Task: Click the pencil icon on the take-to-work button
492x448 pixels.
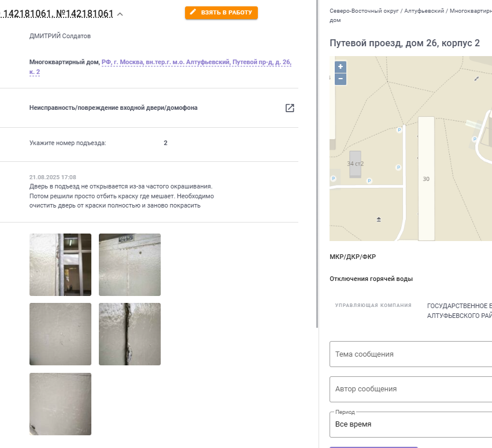Action: point(193,12)
